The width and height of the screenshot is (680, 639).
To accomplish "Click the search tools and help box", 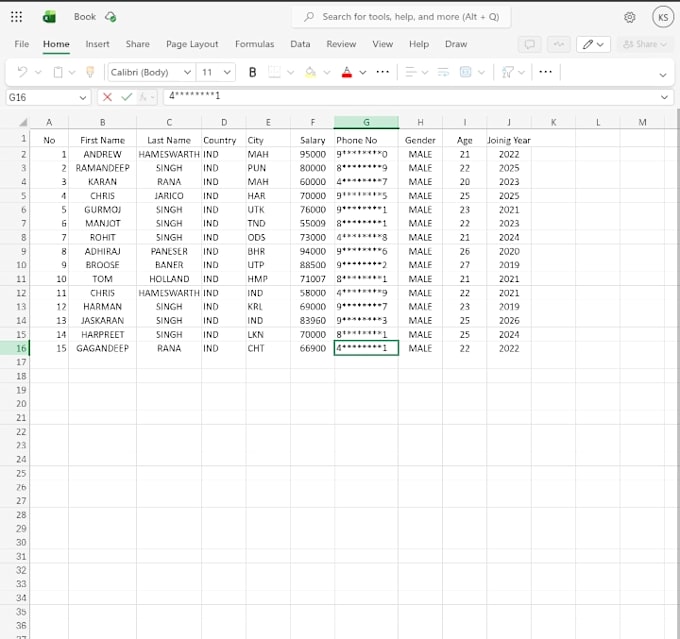I will pyautogui.click(x=402, y=17).
